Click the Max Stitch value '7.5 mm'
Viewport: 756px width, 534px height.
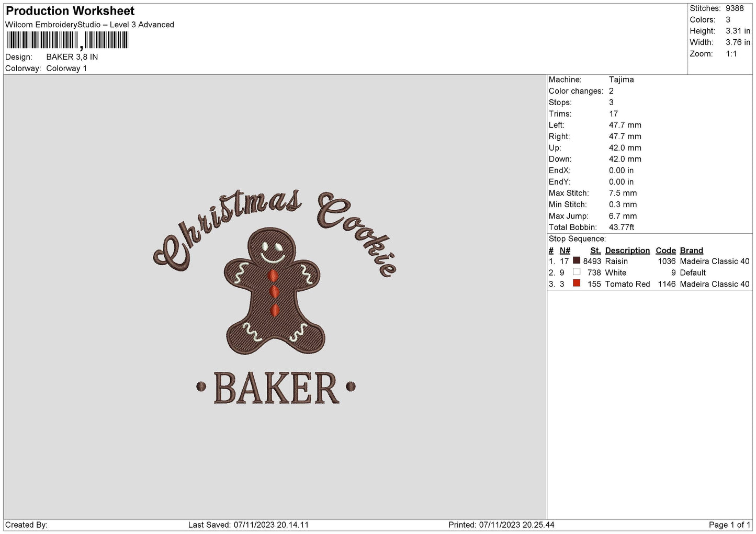coord(623,193)
